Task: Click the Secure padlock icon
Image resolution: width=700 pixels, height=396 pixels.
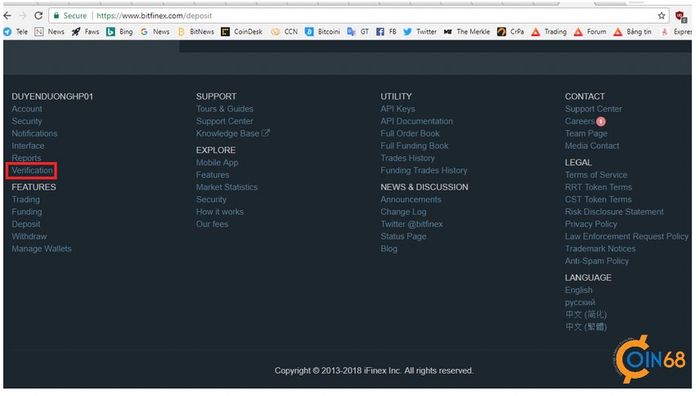Action: 56,16
